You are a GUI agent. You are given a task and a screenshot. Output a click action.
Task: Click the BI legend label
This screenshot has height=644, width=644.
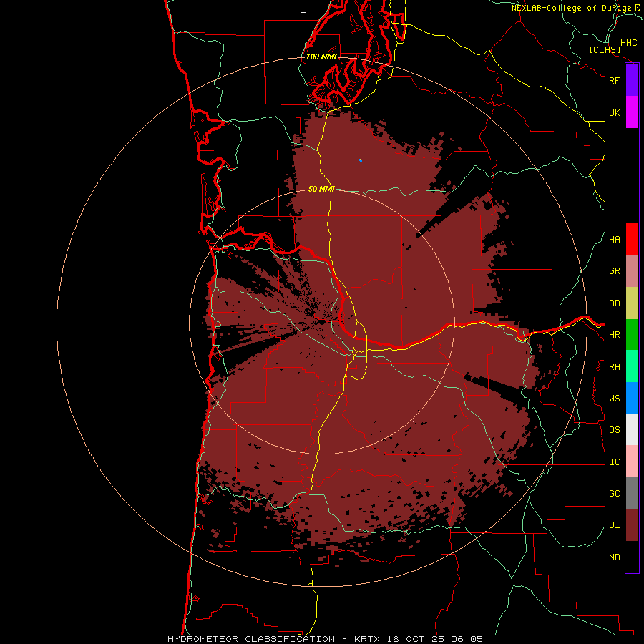click(614, 525)
